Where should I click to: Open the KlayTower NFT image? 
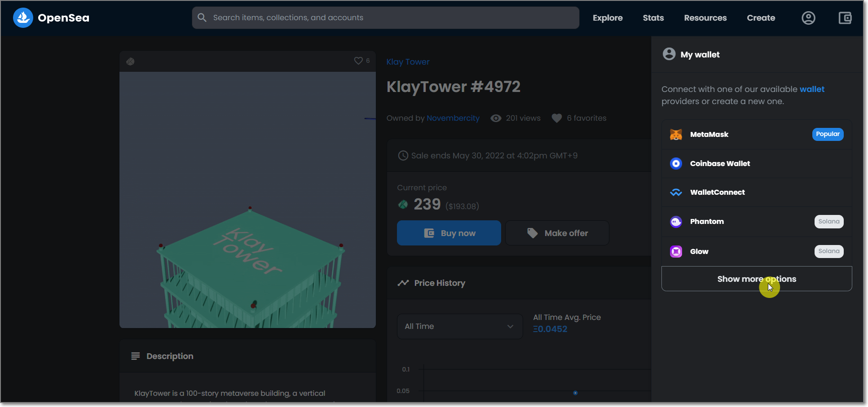(247, 200)
